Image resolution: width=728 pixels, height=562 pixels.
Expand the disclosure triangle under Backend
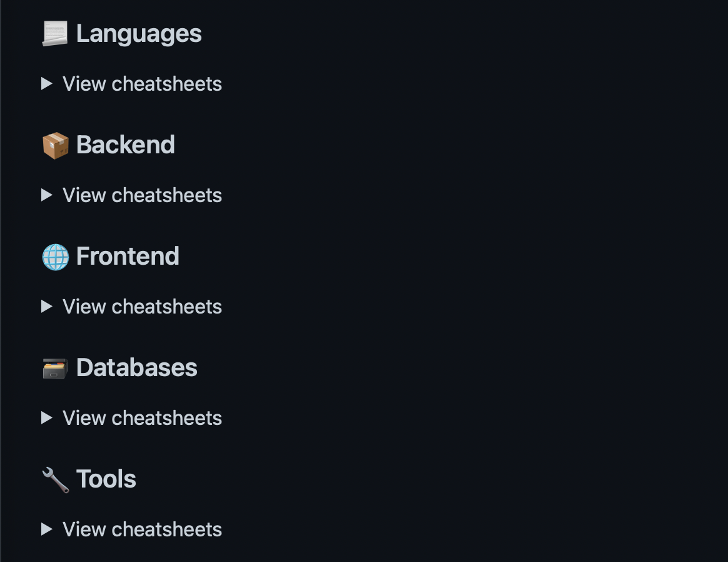pos(46,195)
